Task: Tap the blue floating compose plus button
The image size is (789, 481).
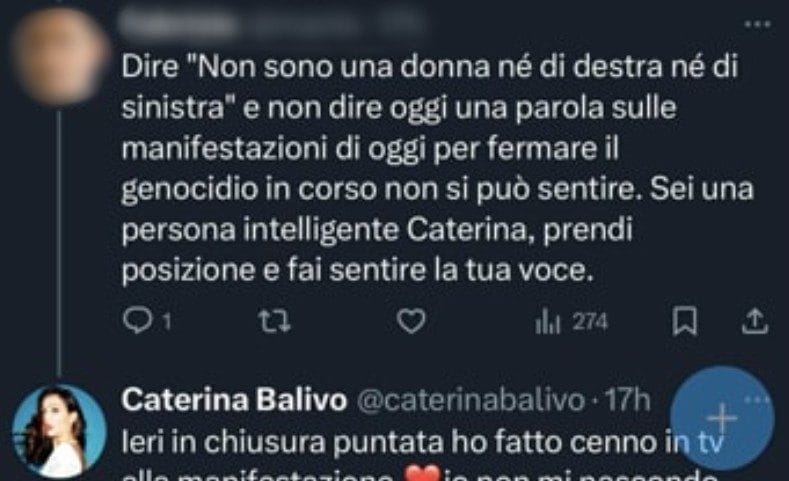Action: click(x=722, y=419)
